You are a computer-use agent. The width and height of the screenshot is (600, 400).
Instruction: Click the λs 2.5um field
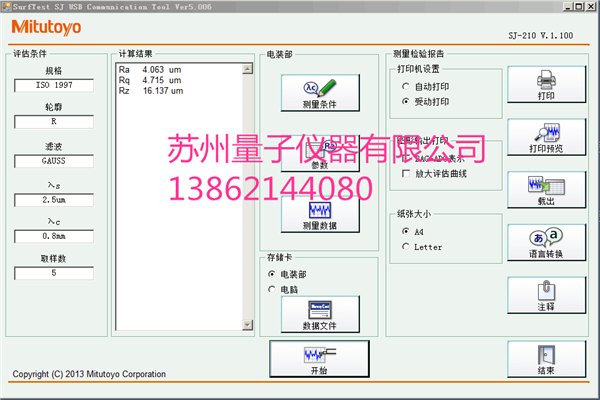coord(54,200)
